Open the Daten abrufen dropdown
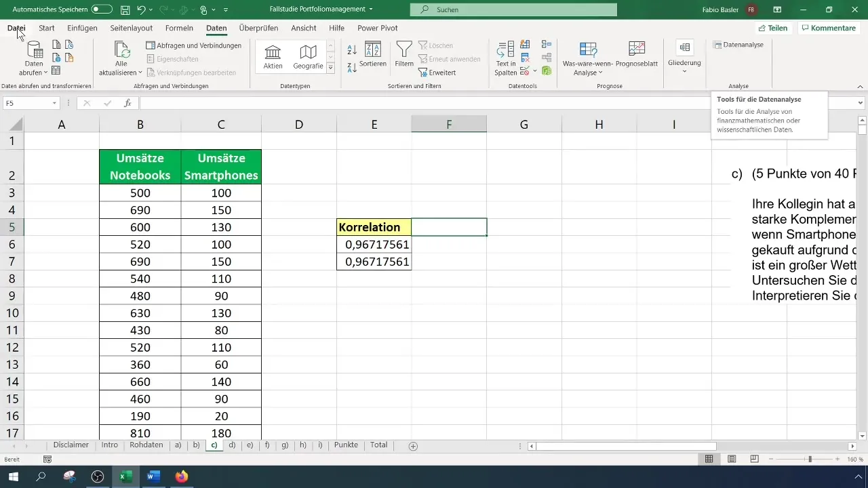Screen dimensions: 868x488 pyautogui.click(x=34, y=60)
